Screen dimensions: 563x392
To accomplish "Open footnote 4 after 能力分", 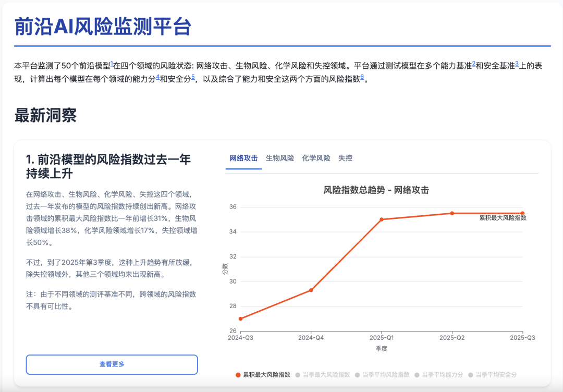I will 157,77.
